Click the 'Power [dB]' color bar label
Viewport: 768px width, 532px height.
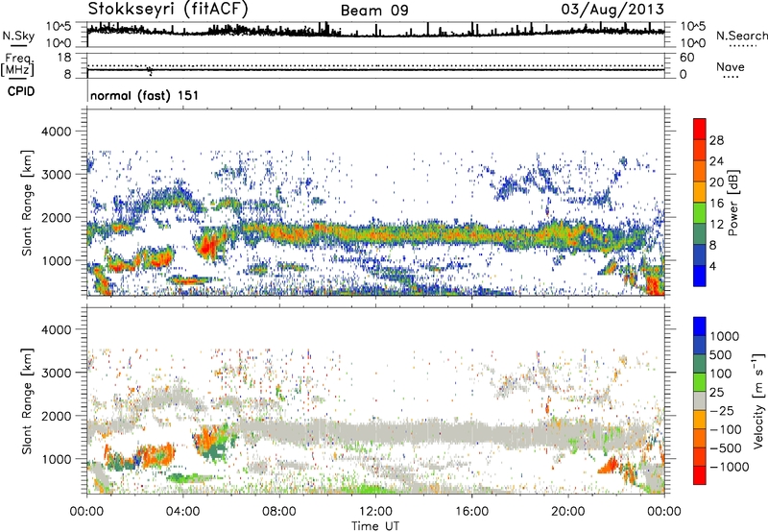tap(732, 203)
